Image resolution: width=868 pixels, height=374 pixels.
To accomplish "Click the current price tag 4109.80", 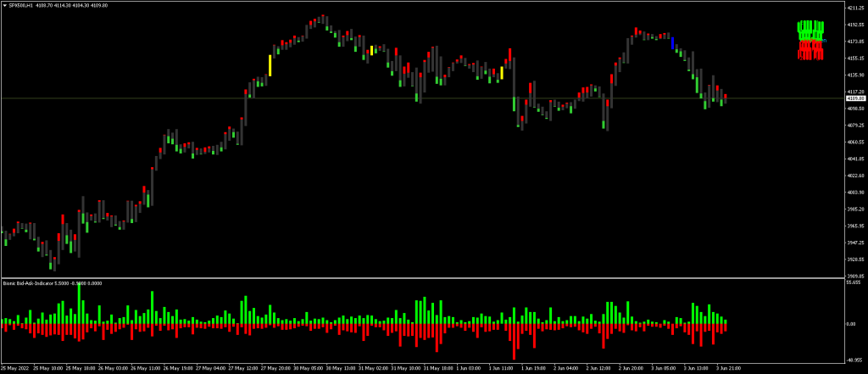I will [x=854, y=98].
